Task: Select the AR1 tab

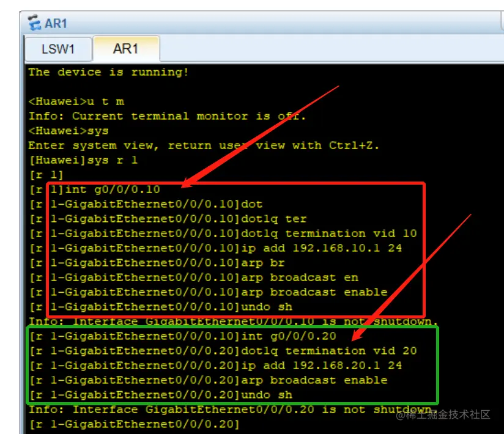Action: (126, 49)
